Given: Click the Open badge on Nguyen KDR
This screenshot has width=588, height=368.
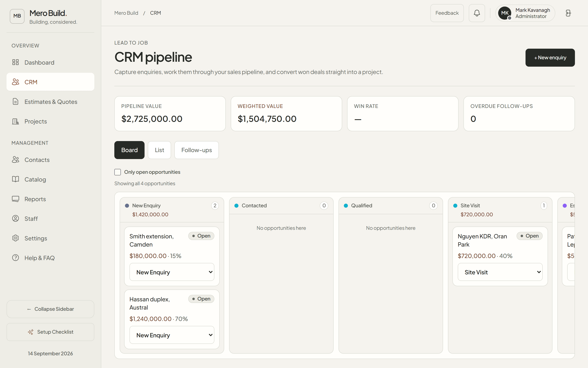Looking at the screenshot, I should click(x=529, y=236).
